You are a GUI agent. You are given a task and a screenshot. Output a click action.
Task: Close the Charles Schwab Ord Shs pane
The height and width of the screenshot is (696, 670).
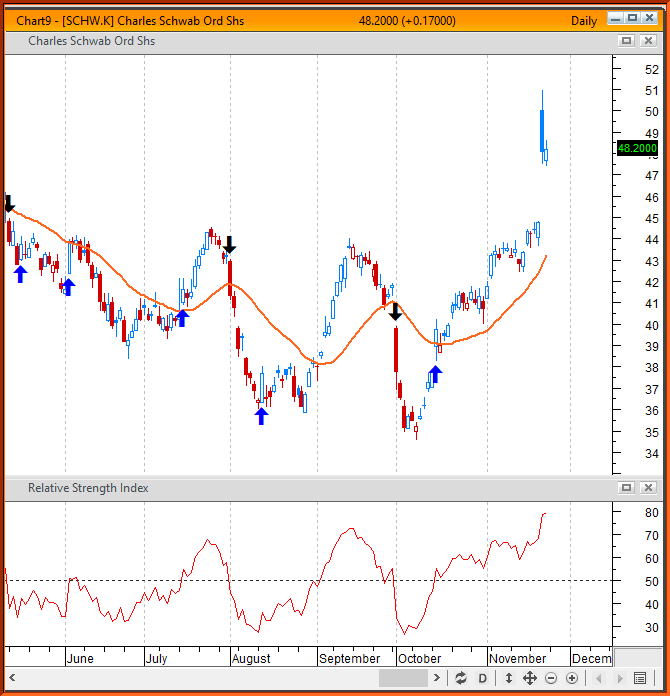pos(648,41)
